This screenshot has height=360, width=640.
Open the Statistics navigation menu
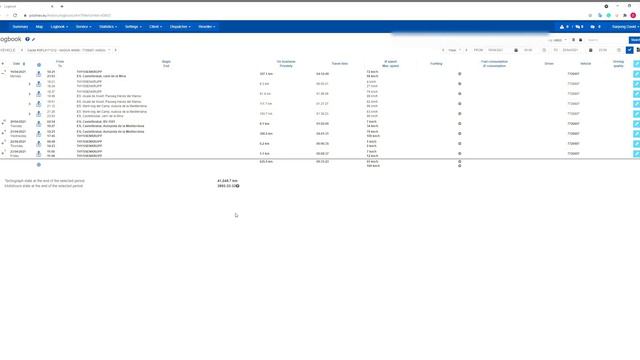pyautogui.click(x=108, y=27)
